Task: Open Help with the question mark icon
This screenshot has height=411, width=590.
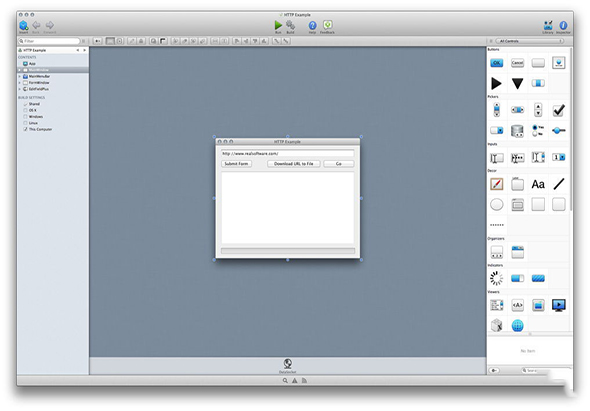Action: (312, 25)
